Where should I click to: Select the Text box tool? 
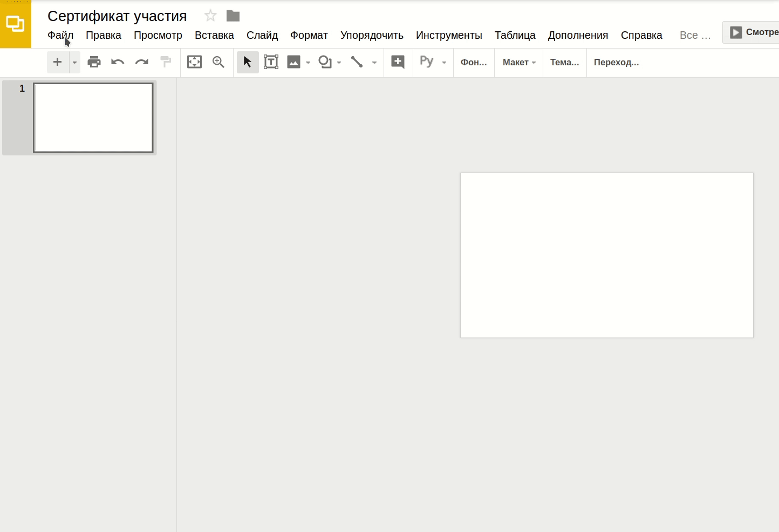pyautogui.click(x=271, y=62)
